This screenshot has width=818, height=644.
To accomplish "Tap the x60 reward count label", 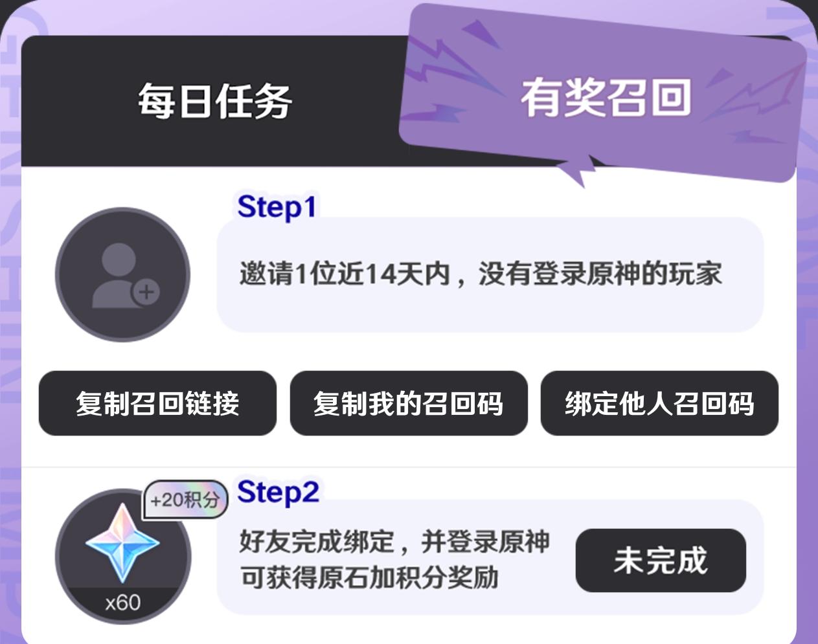I will (x=123, y=603).
